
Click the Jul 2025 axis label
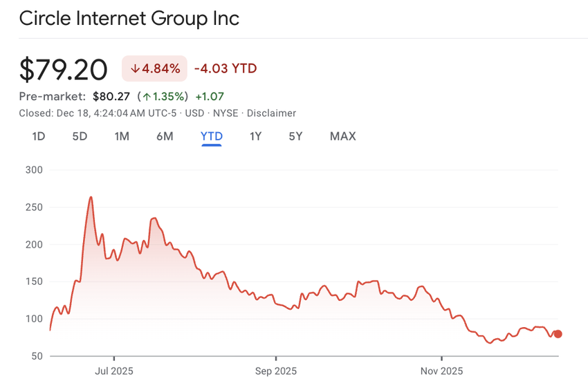tap(113, 371)
